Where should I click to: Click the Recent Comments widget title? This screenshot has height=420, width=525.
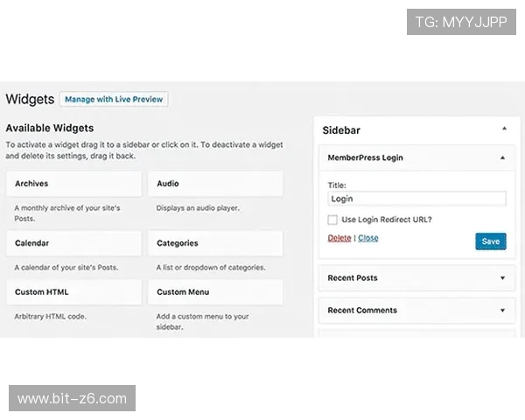tap(362, 311)
